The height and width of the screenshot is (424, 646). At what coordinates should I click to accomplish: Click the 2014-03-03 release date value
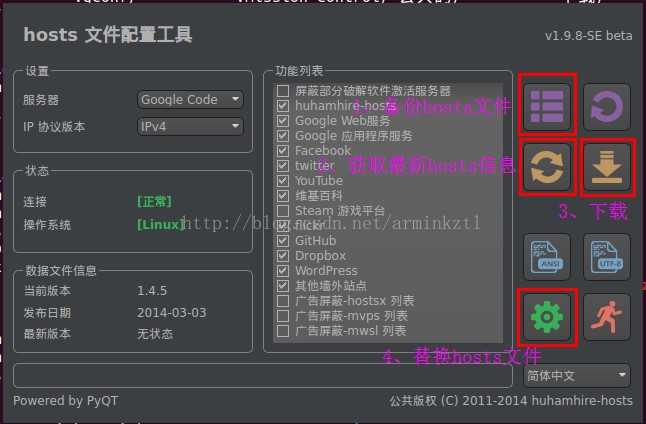tap(172, 313)
